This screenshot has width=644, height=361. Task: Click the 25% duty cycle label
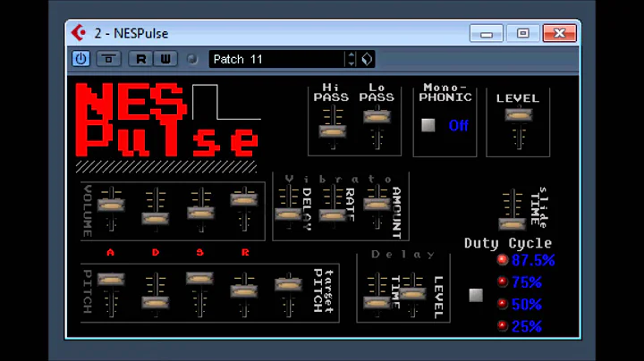[x=527, y=326]
